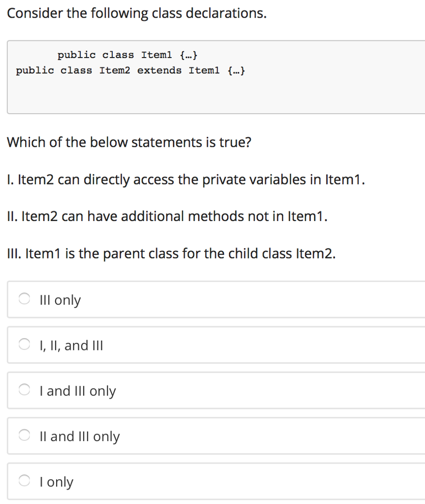Click the "I only" answer label text
The width and height of the screenshot is (425, 504).
tap(56, 482)
